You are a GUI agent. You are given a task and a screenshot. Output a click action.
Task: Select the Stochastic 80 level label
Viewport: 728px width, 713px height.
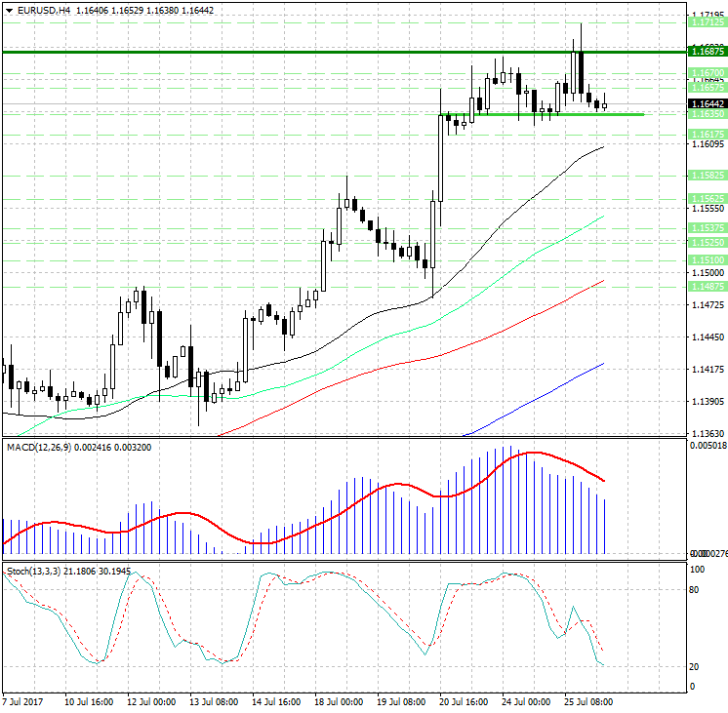coord(694,590)
